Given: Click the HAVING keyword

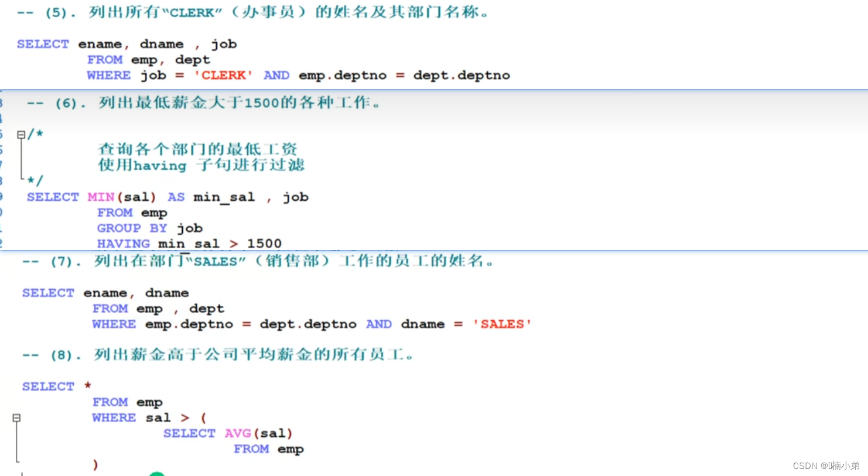Looking at the screenshot, I should pos(124,244).
